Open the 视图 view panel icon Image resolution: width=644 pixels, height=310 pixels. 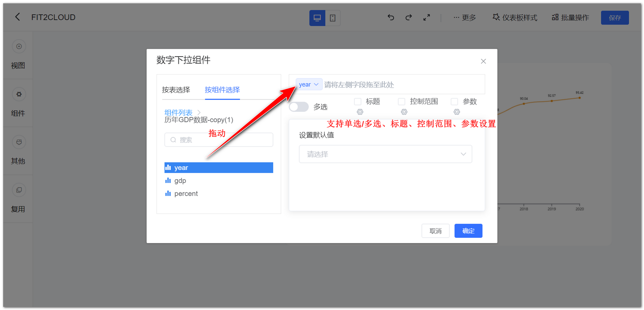click(19, 46)
